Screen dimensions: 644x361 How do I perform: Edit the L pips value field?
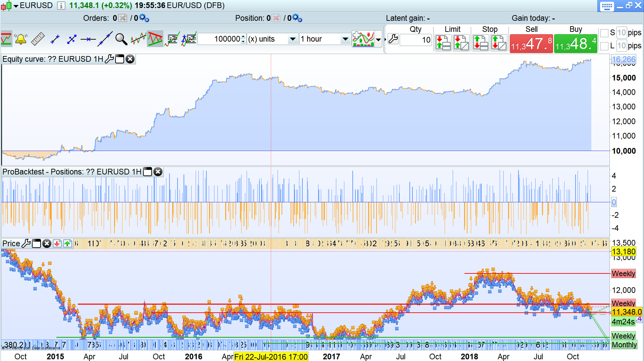622,45
